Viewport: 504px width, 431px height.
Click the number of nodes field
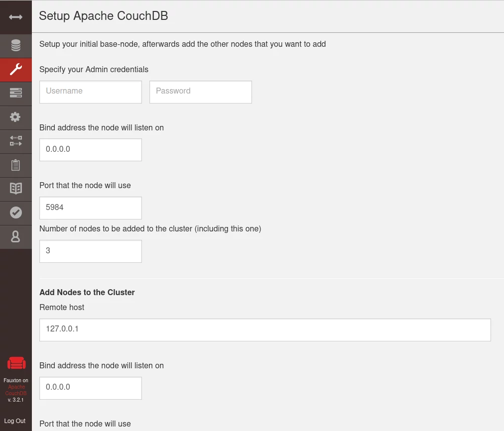click(x=90, y=251)
